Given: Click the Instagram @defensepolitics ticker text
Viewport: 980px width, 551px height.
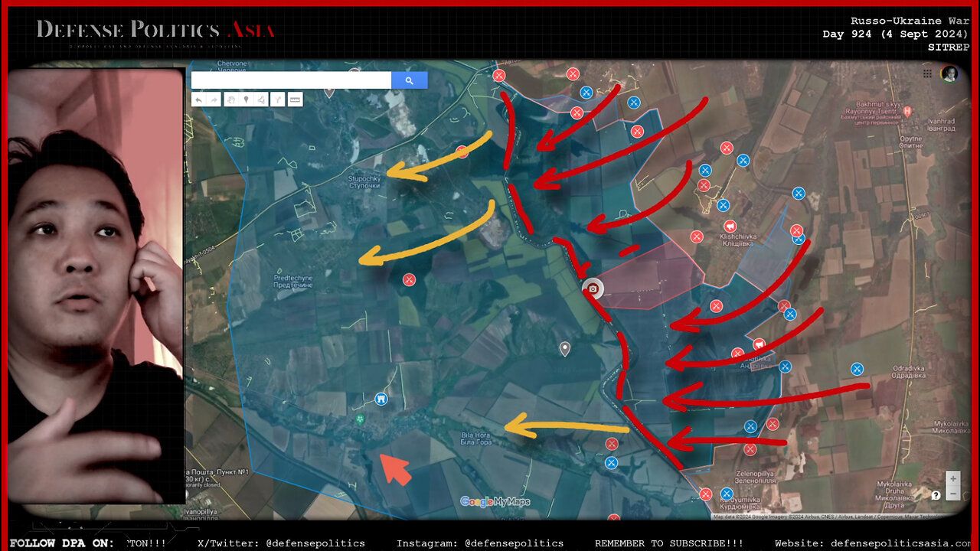Looking at the screenshot, I should [480, 543].
